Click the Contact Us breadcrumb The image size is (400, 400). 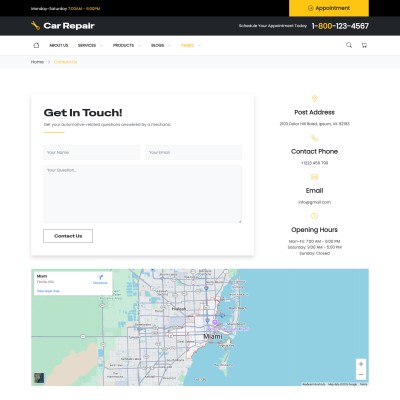pyautogui.click(x=65, y=62)
